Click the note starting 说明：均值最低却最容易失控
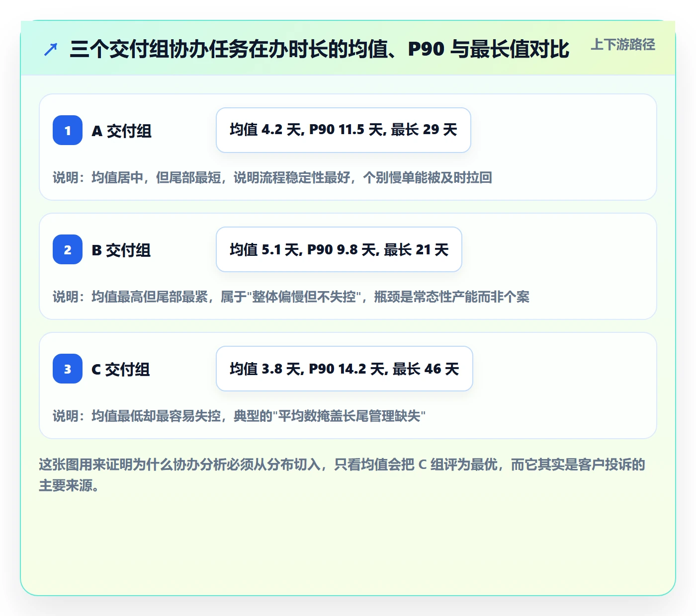This screenshot has height=616, width=696. point(239,416)
